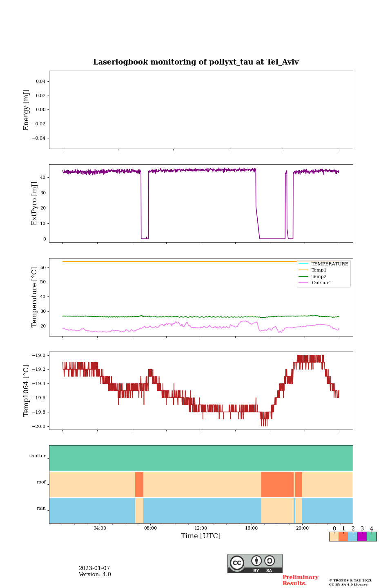392x588 pixels.
Task: Click the 'shutter' row label
Action: coord(38,456)
